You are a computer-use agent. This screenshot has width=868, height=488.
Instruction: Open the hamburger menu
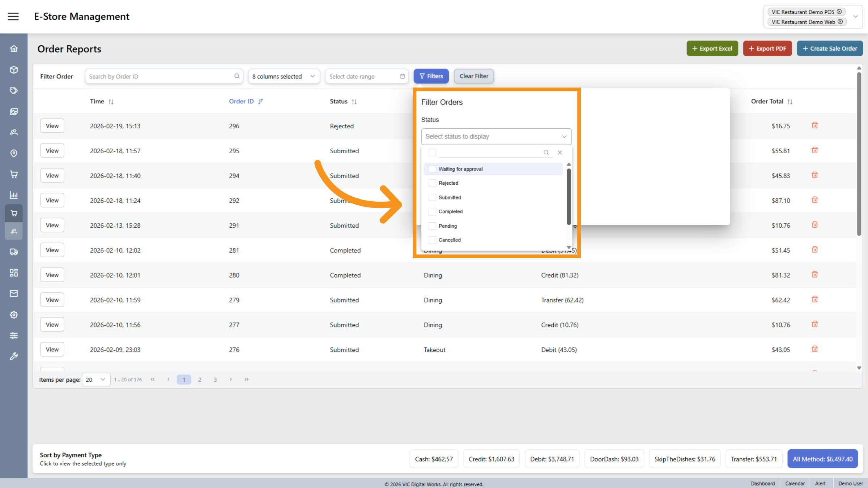[x=13, y=16]
